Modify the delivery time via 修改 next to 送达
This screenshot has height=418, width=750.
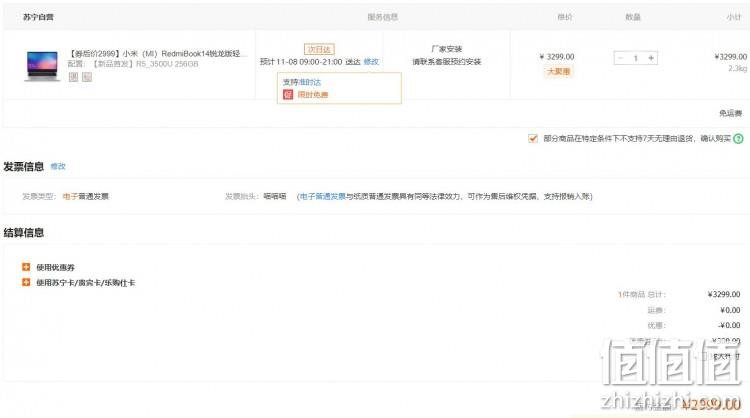pos(371,62)
